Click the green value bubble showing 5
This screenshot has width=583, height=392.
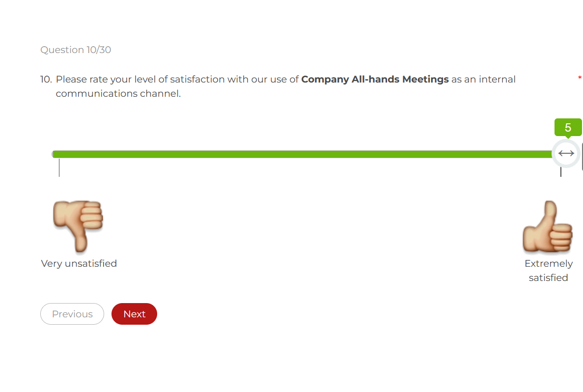pos(568,127)
